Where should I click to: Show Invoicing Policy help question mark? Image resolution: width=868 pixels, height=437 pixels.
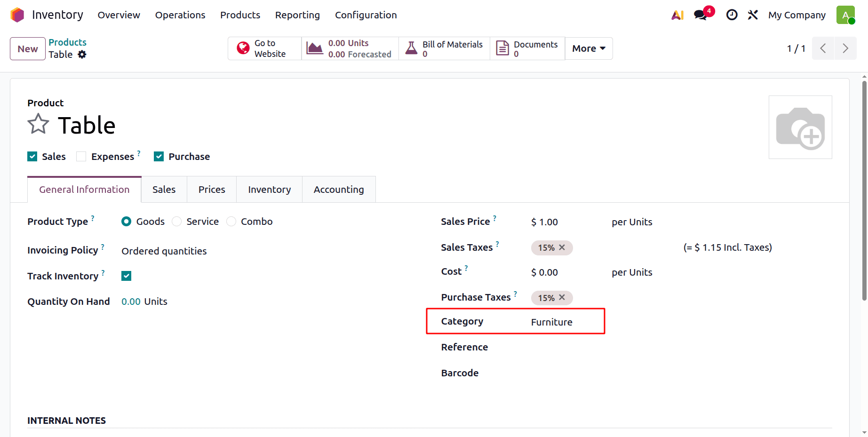coord(103,246)
